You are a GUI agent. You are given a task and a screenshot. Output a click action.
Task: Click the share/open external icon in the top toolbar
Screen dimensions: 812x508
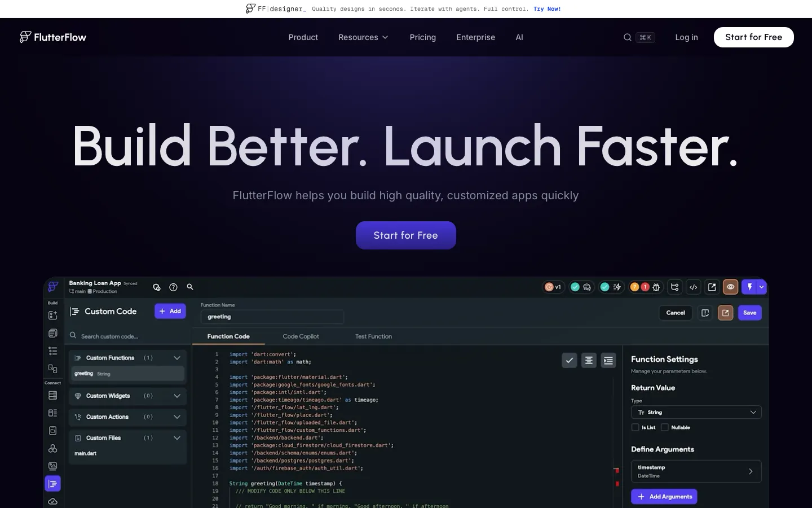click(712, 287)
